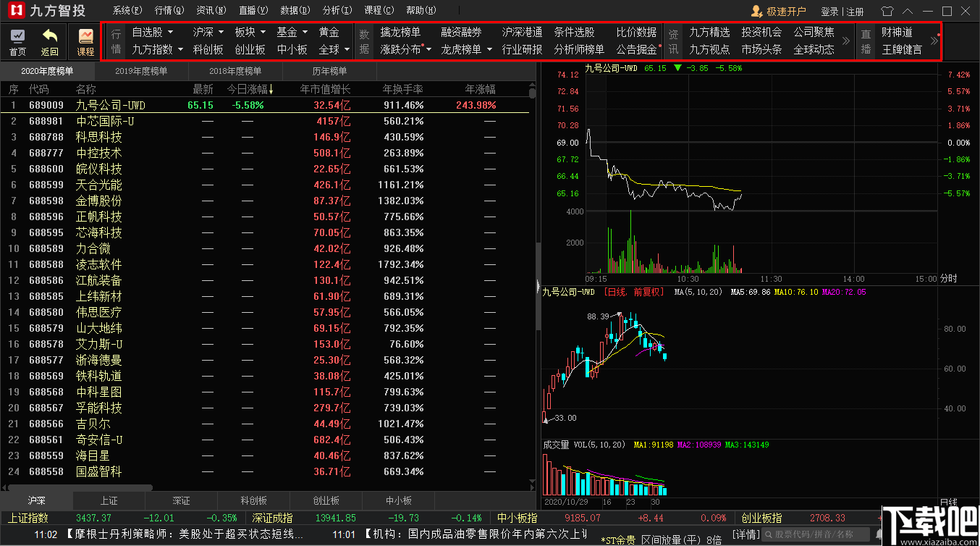This screenshot has height=546, width=980.
Task: Expand the 板块 dropdown
Action: click(250, 33)
